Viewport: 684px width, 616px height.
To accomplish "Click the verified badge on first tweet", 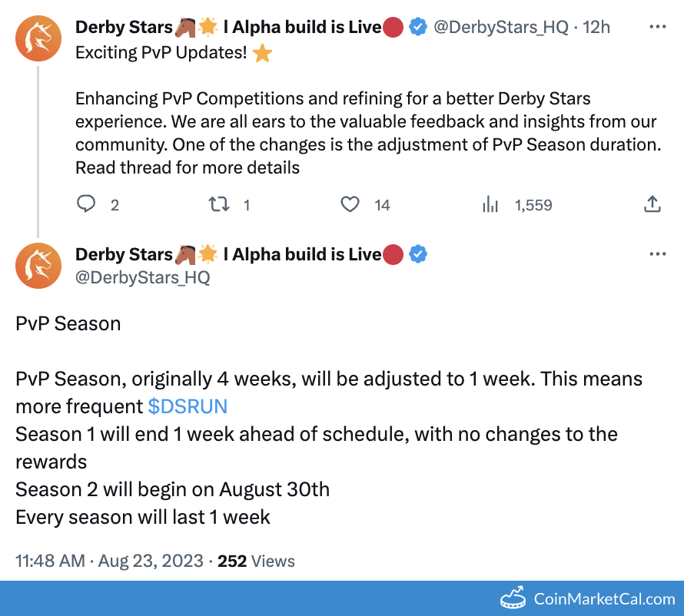I will tap(418, 28).
